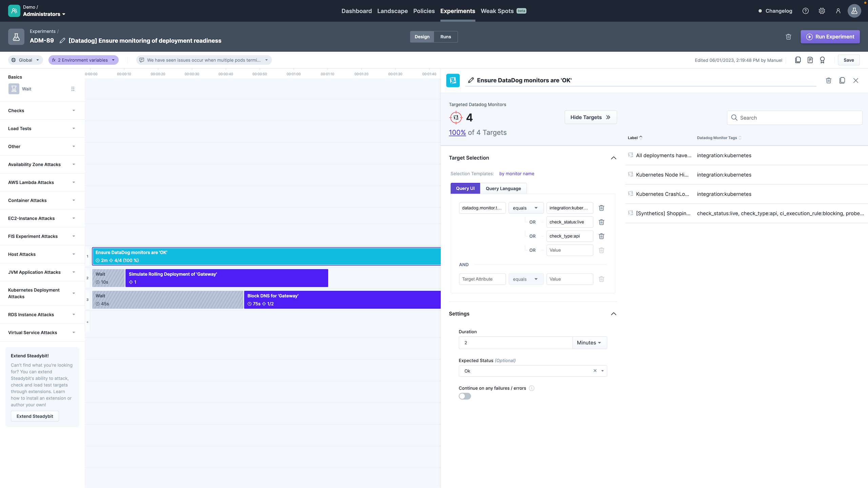Delete the experiment via header trash icon
The height and width of the screenshot is (488, 868).
[789, 37]
